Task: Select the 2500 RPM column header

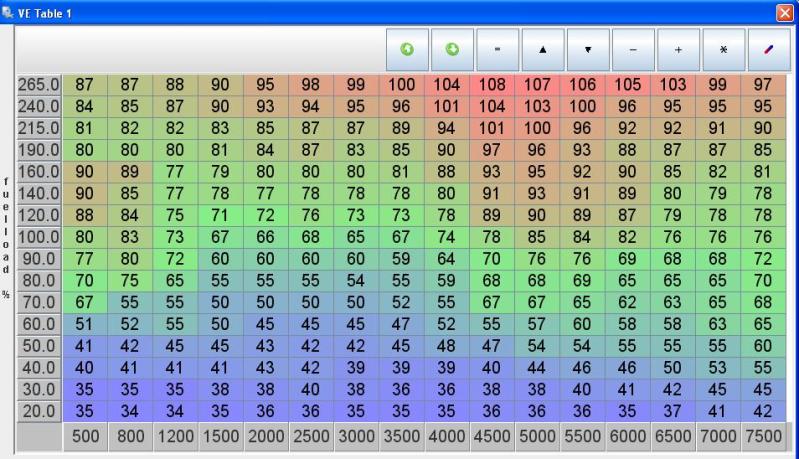Action: (x=311, y=437)
